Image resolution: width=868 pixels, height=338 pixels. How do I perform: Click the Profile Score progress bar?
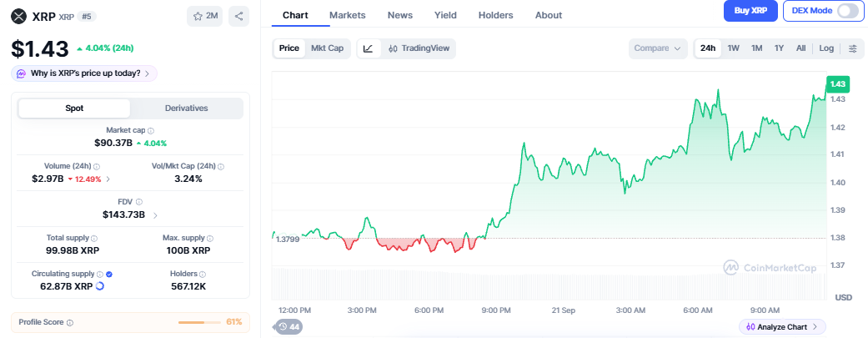(198, 322)
